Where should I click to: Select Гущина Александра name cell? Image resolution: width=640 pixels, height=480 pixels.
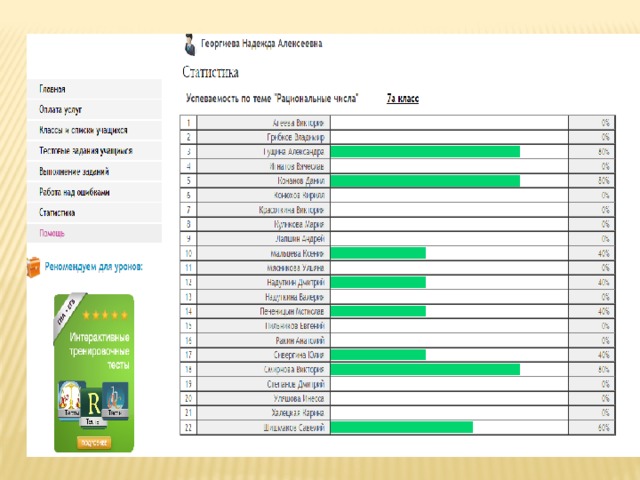pos(264,152)
